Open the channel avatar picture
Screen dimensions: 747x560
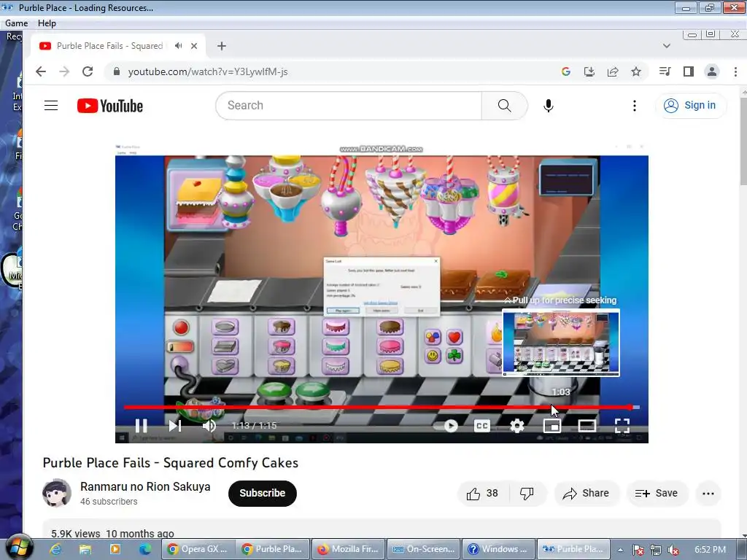(57, 493)
